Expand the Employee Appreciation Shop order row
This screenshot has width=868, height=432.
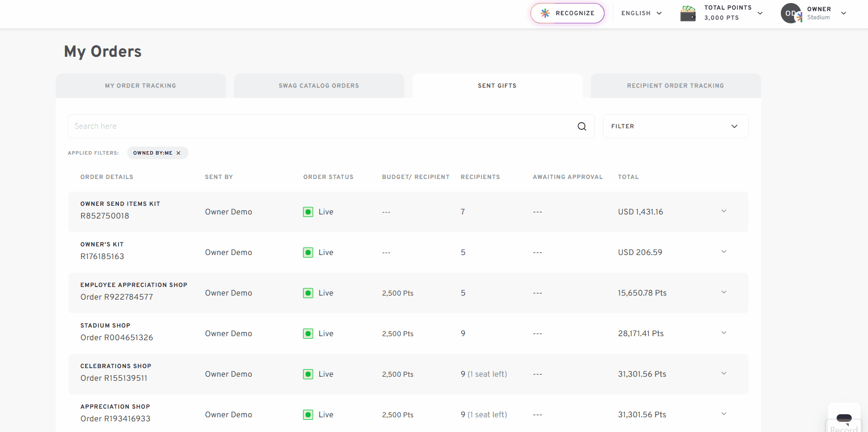click(724, 292)
